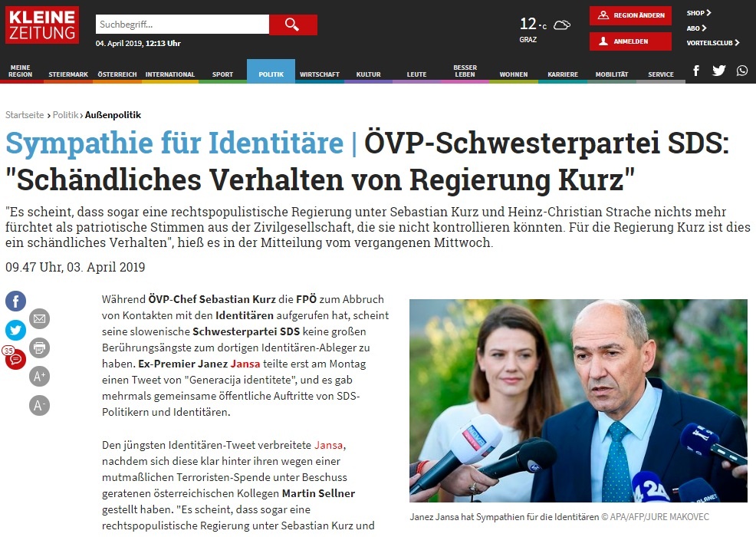756x537 pixels.
Task: Share the article via the blue Facebook icon
Action: [x=15, y=301]
